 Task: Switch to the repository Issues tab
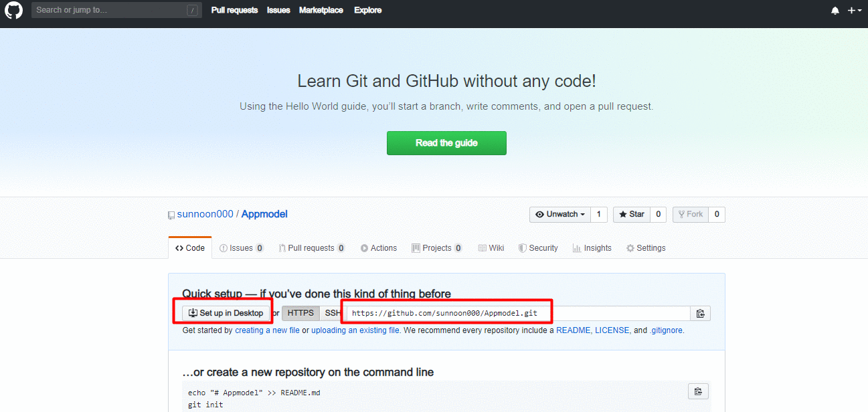[x=242, y=248]
